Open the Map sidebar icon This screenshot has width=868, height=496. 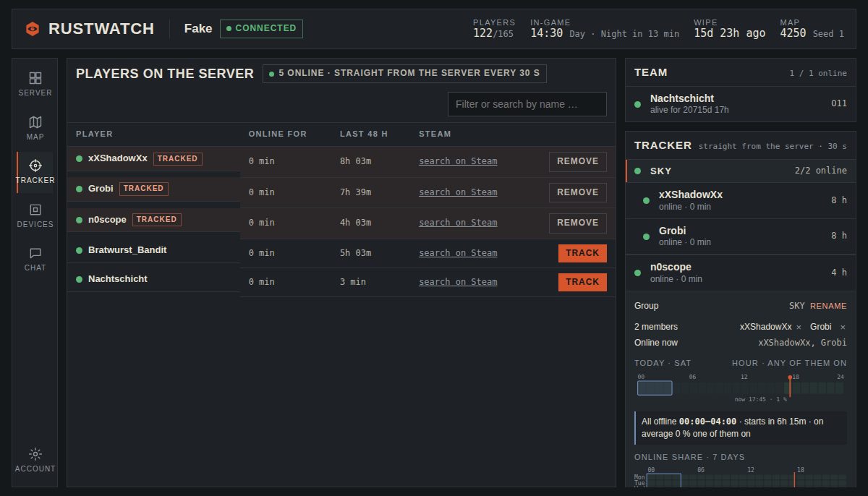pos(35,122)
